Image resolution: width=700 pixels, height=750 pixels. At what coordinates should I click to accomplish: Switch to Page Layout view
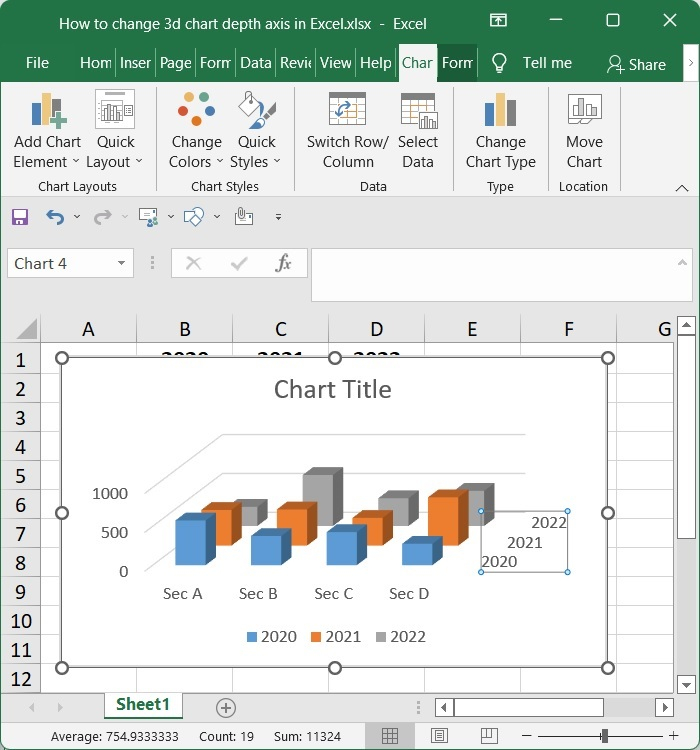439,736
